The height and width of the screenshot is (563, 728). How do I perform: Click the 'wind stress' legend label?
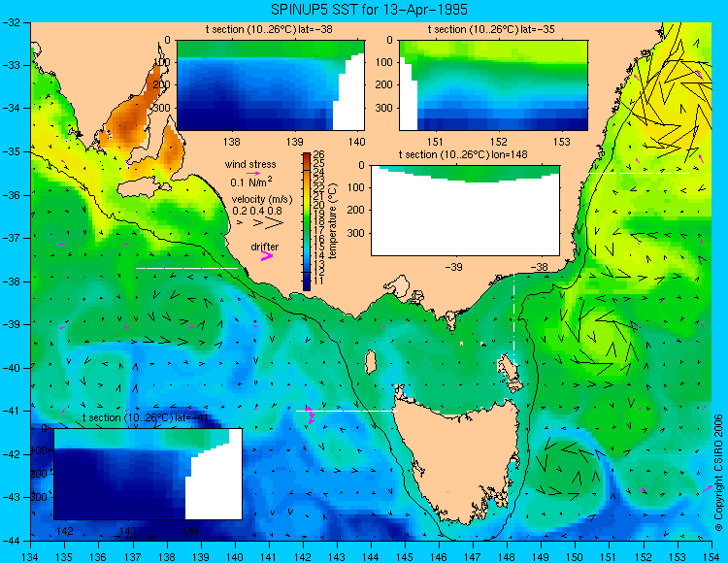click(x=250, y=164)
